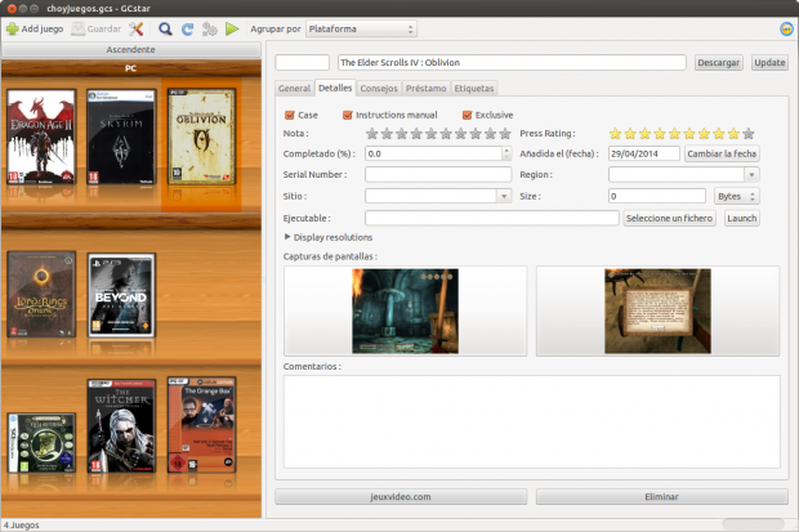Image resolution: width=799 pixels, height=532 pixels.
Task: Select the Skyrim game cover
Action: click(122, 137)
